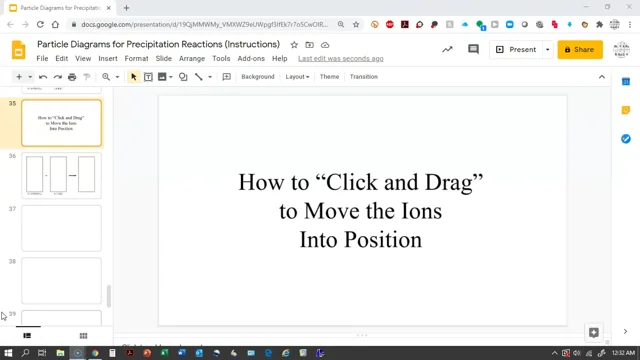Open the Keep notes side panel icon
640x360 pixels.
pos(626,110)
